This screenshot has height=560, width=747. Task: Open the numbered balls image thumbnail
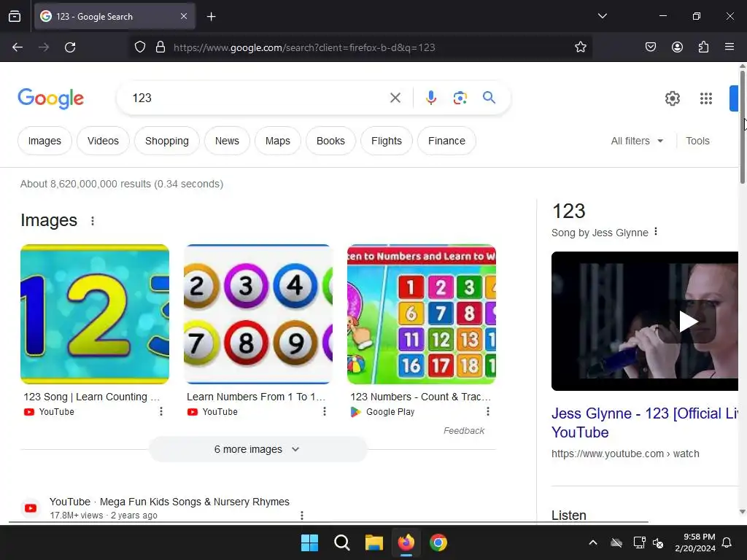point(258,314)
